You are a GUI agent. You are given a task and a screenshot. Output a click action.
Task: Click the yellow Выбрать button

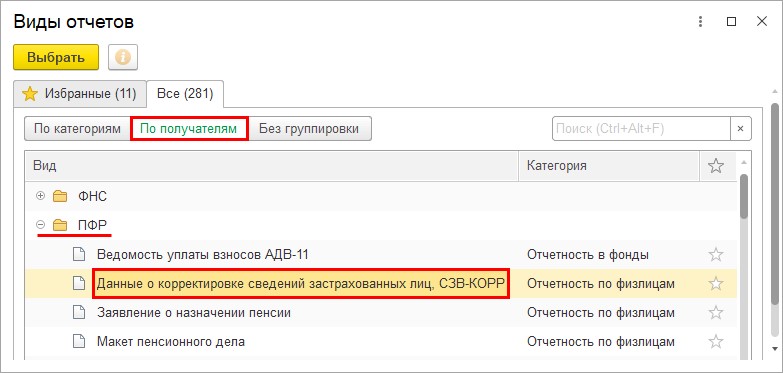(56, 57)
